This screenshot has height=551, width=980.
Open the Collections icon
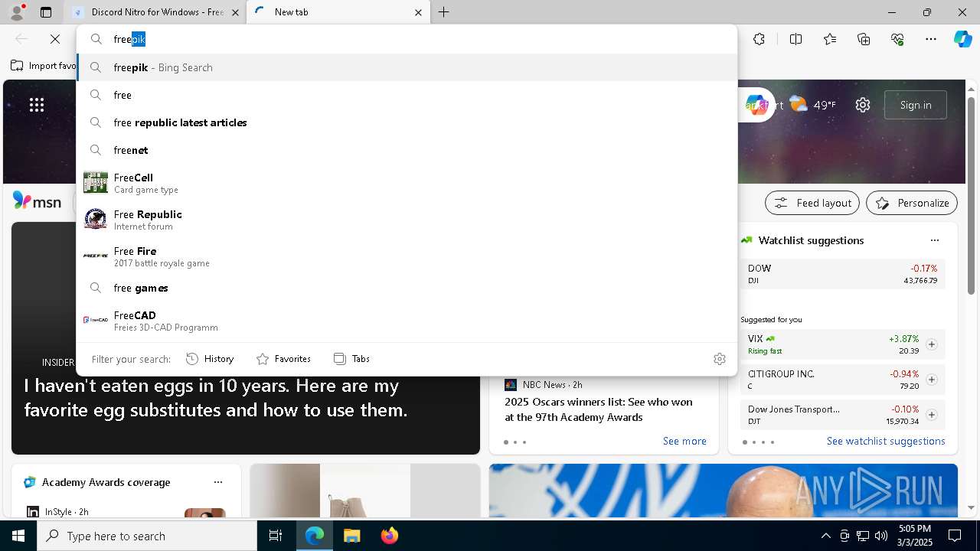click(864, 39)
